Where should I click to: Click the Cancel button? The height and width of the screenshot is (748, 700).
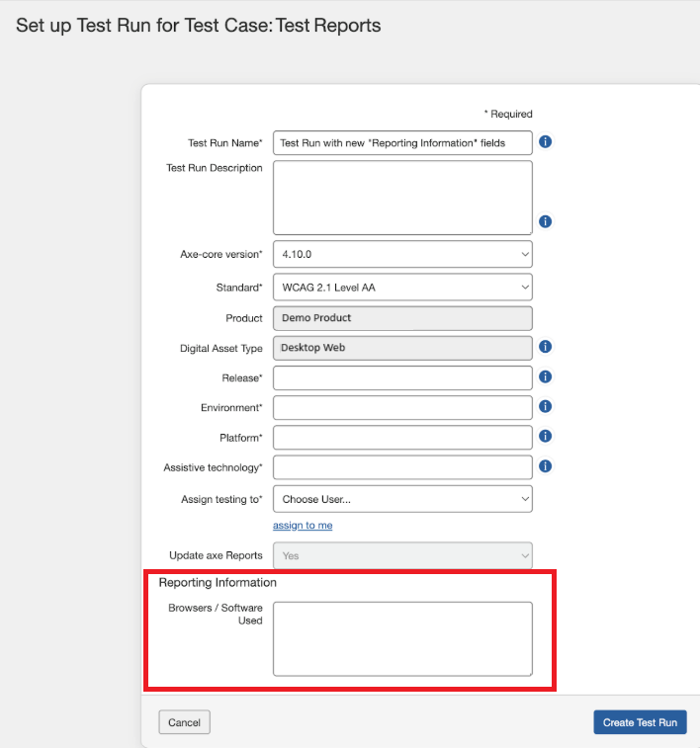click(x=184, y=722)
